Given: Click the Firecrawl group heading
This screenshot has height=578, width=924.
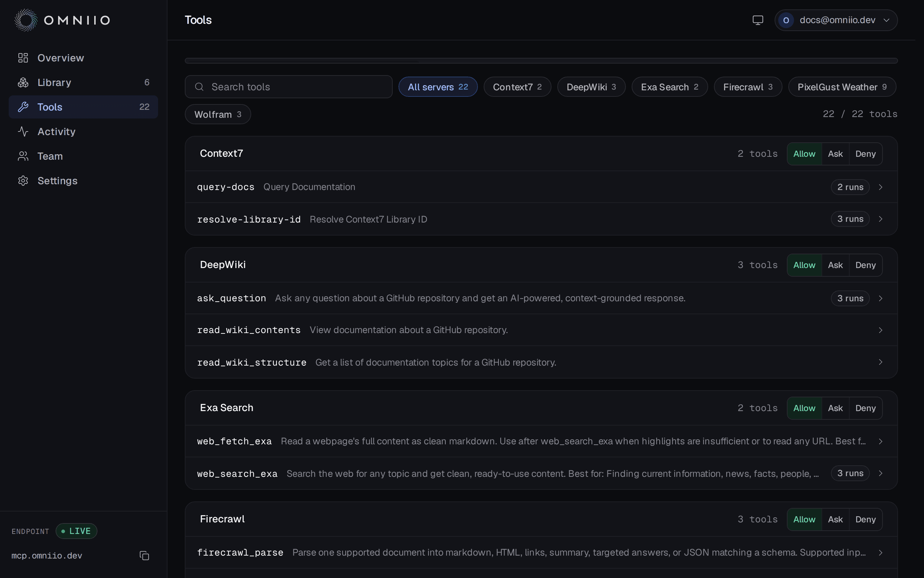Looking at the screenshot, I should point(222,519).
